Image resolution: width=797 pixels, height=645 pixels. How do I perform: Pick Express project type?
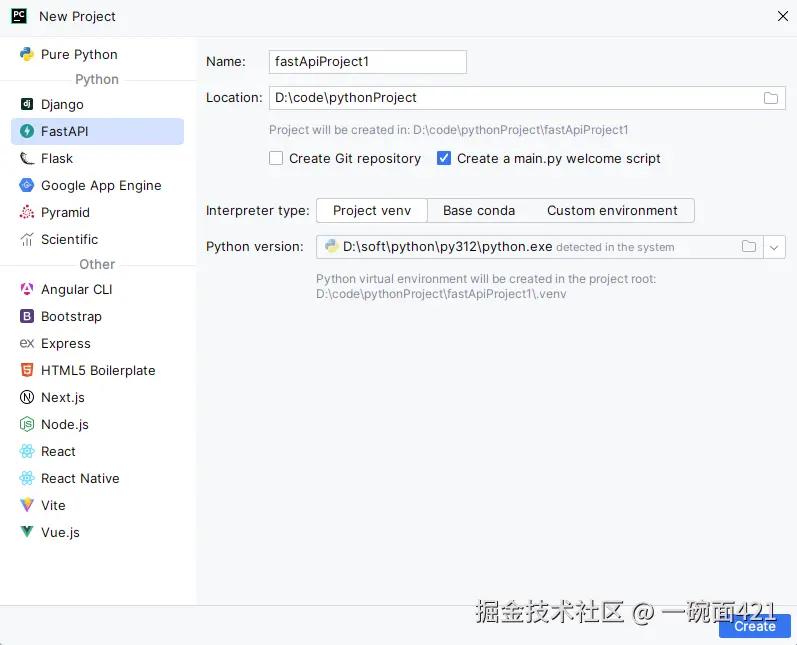pos(98,343)
